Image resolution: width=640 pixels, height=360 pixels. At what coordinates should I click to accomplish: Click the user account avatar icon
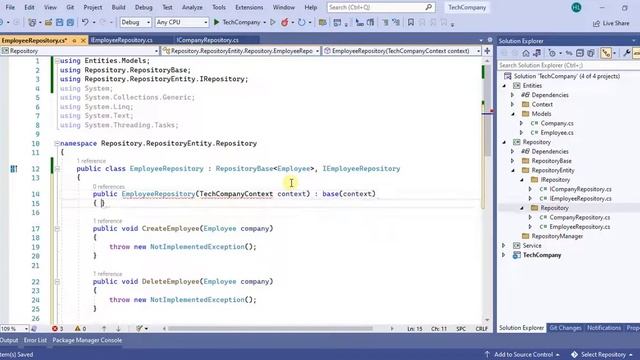(576, 7)
